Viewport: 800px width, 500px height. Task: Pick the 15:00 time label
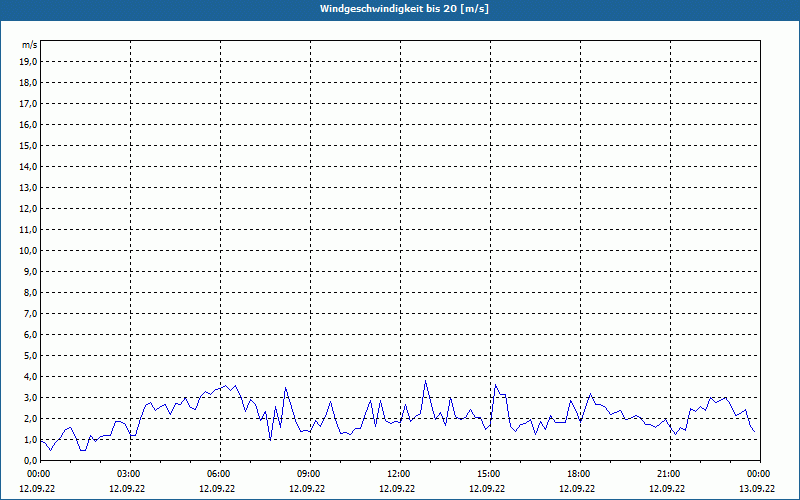490,474
